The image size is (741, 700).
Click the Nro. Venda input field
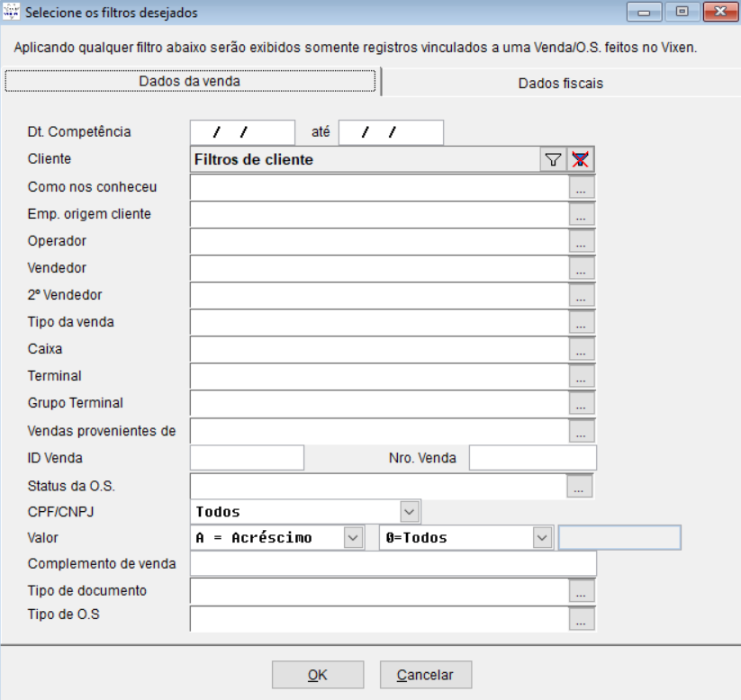click(533, 458)
